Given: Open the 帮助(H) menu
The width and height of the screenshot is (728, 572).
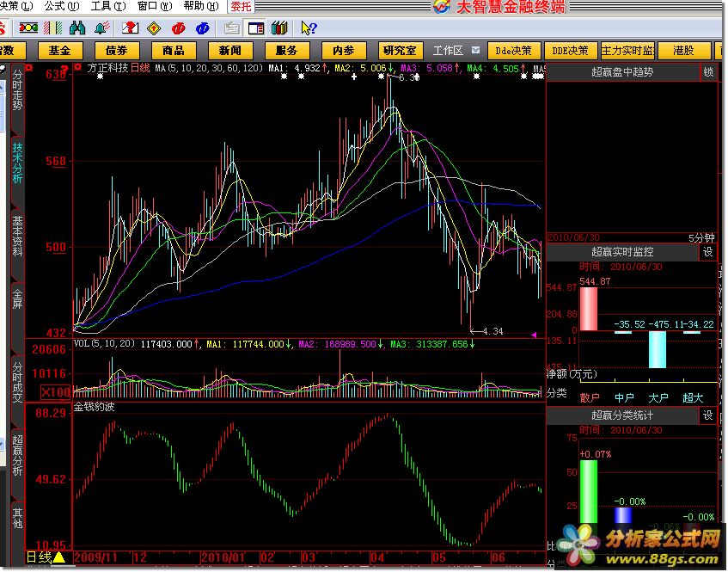Looking at the screenshot, I should pyautogui.click(x=201, y=6).
